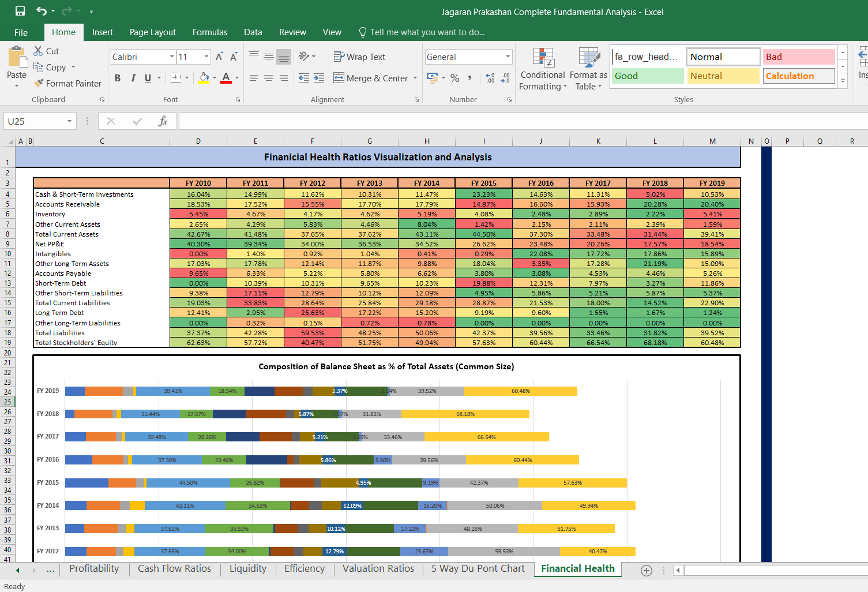868x592 pixels.
Task: Click Decrease Indent icon
Action: (304, 78)
